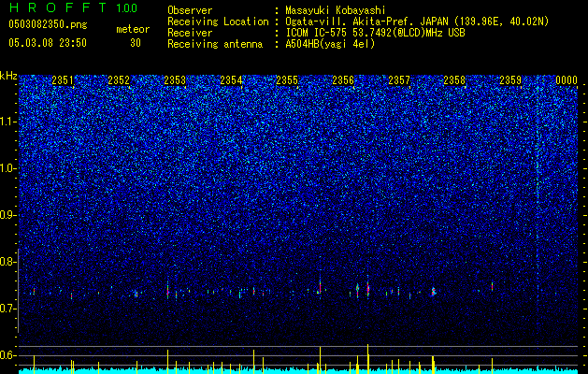Click the 2353 time marker
The width and height of the screenshot is (588, 374).
[x=175, y=80]
